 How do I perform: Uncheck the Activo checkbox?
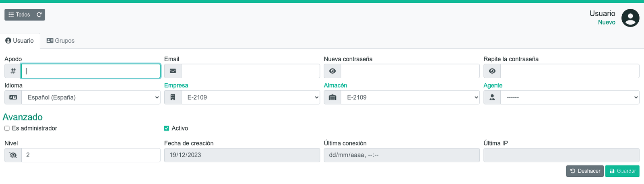pos(167,128)
